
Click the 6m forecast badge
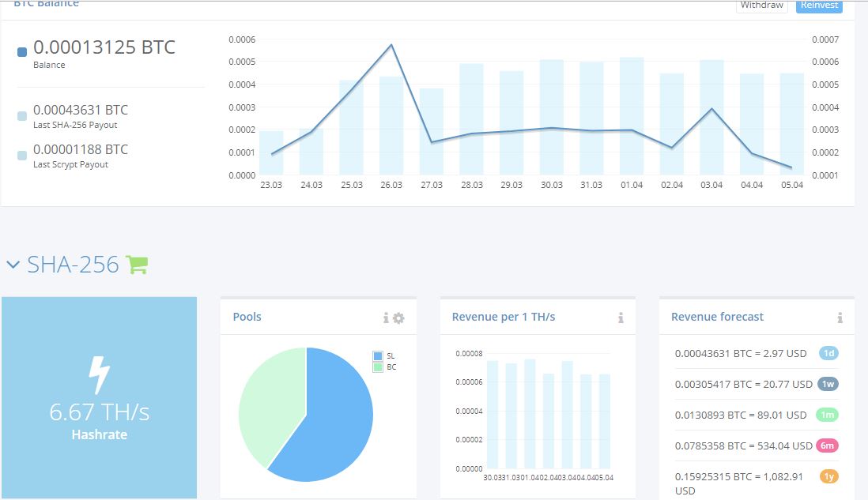(828, 445)
